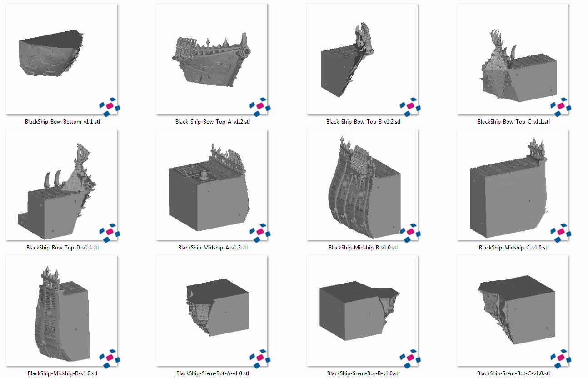The width and height of the screenshot is (588, 378).
Task: Click the BlackShip-Bow-Top-C-v1.1.stl file name
Action: click(x=513, y=122)
